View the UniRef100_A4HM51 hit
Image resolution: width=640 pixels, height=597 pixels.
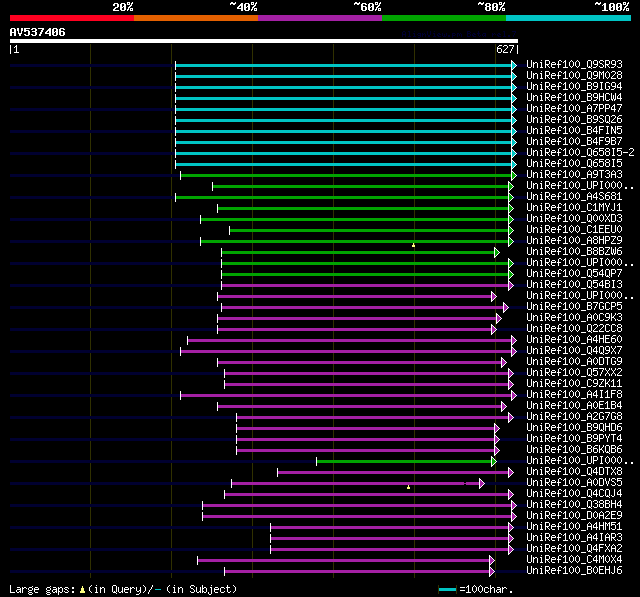tap(574, 527)
